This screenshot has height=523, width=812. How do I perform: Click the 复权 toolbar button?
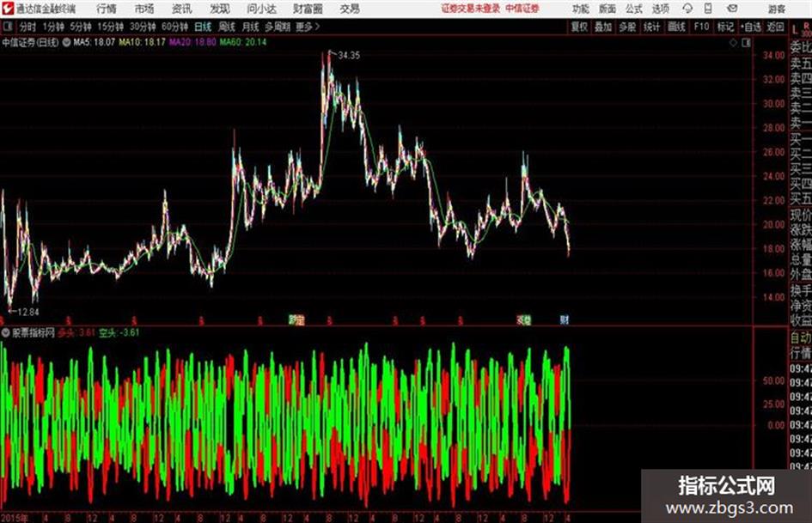click(579, 27)
